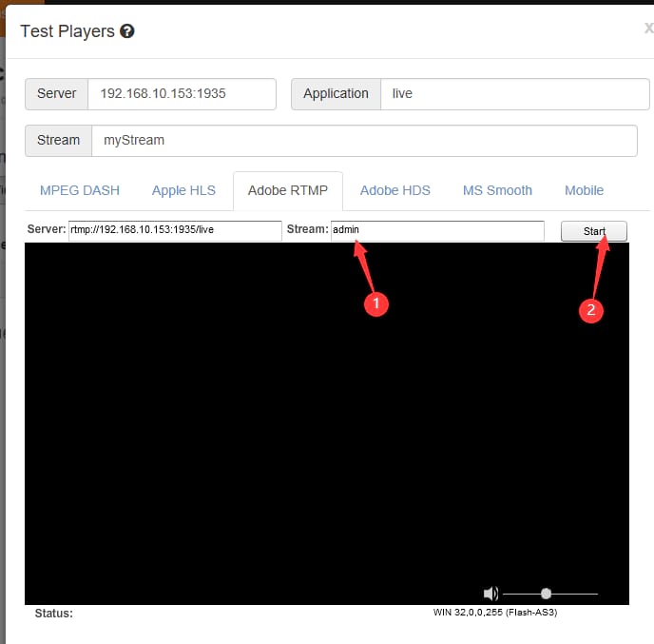Switch to the MPEG DASH tab
This screenshot has width=654, height=644.
pos(80,190)
